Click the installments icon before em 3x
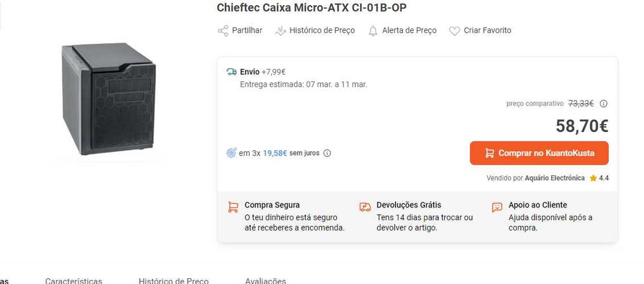The width and height of the screenshot is (644, 284). click(x=231, y=153)
